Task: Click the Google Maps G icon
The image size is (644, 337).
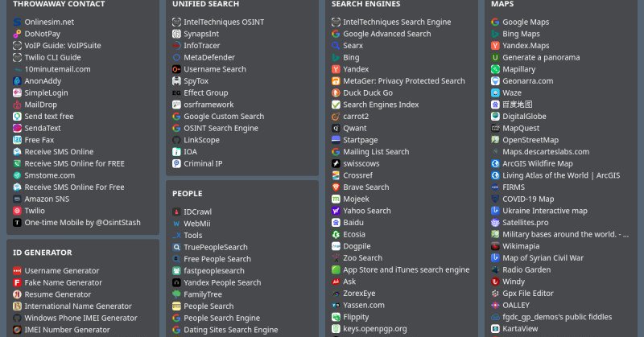Action: point(495,23)
